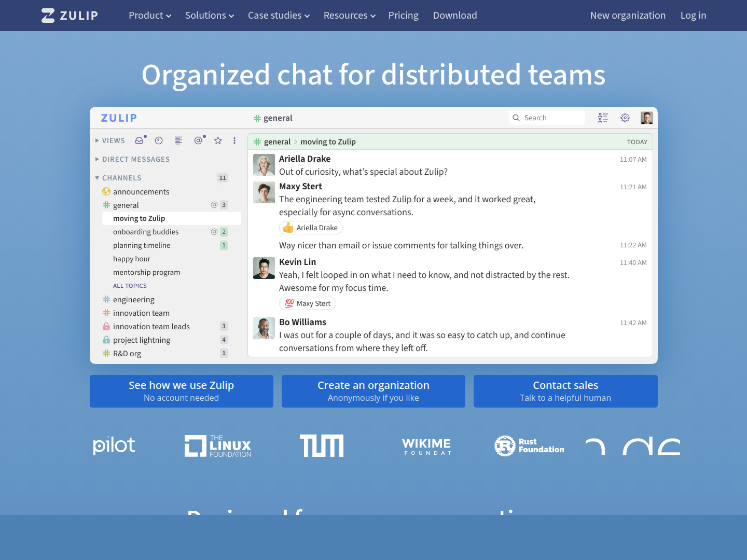
Task: Select the happy hour topic
Action: 132,259
